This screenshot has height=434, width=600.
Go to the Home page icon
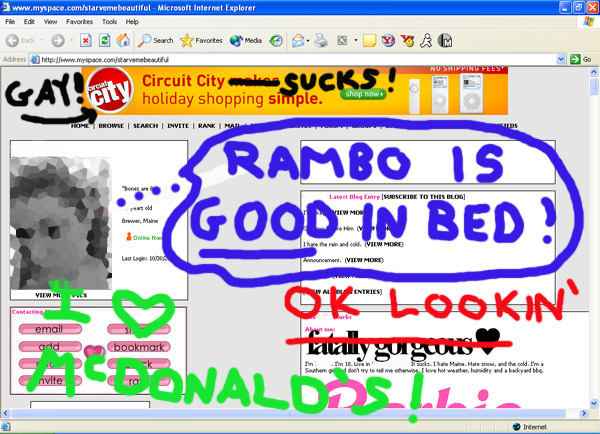[x=123, y=40]
